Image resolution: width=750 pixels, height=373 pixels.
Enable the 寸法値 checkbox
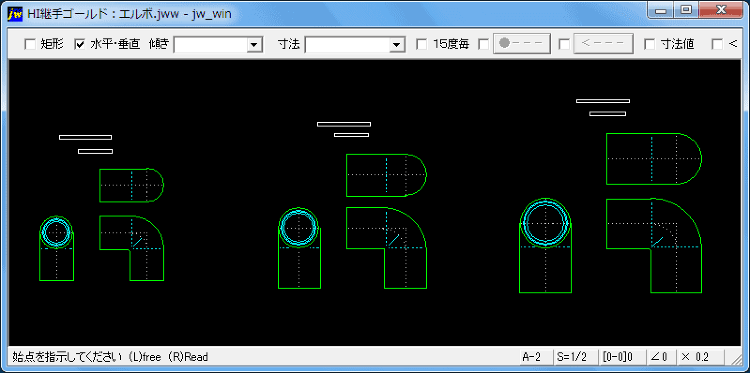[650, 44]
